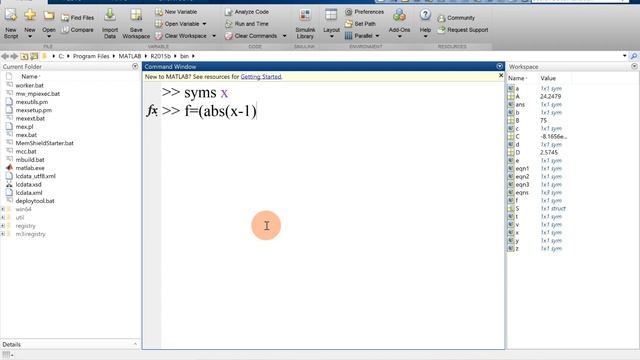This screenshot has height=360, width=640.
Task: Open the Clear Workspace dropdown
Action: [214, 36]
